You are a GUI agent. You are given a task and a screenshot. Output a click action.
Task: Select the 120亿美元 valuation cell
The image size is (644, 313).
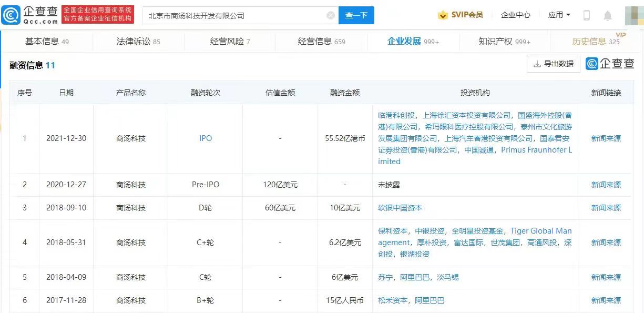pyautogui.click(x=280, y=185)
